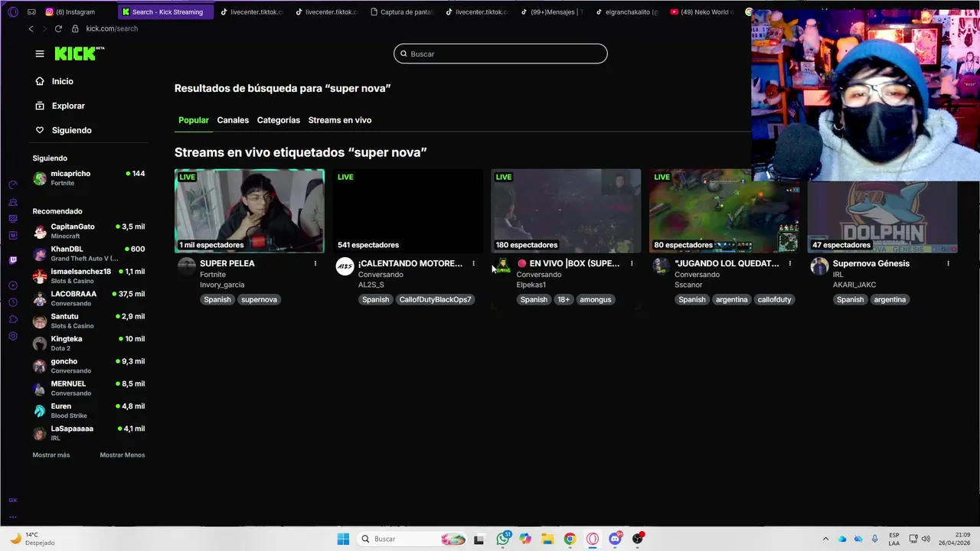
Task: Switch to the Categorías tab
Action: [279, 120]
